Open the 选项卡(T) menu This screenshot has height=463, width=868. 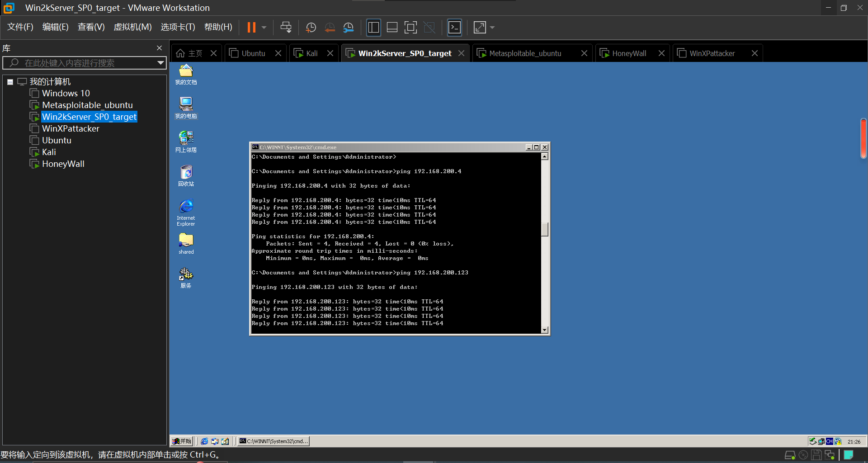178,27
